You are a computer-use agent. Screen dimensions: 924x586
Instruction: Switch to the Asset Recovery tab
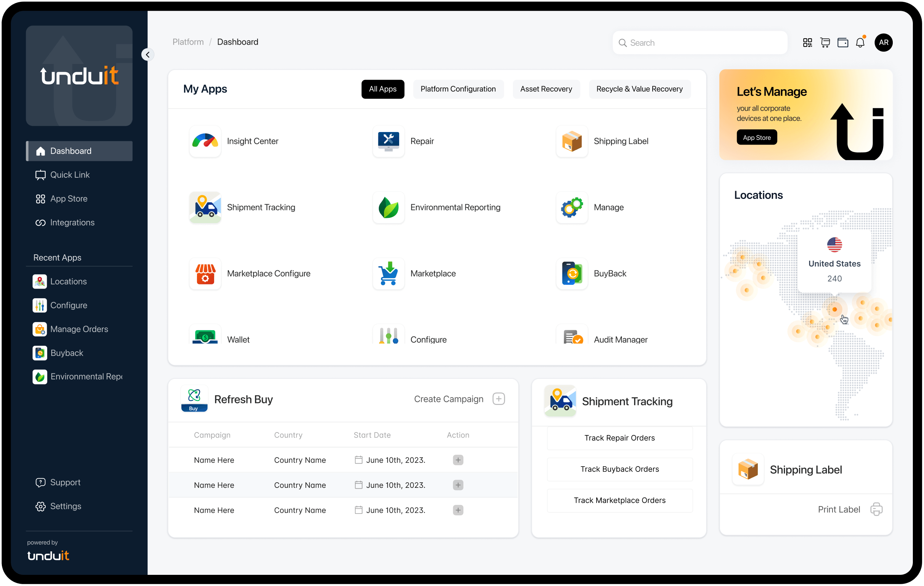pos(546,88)
